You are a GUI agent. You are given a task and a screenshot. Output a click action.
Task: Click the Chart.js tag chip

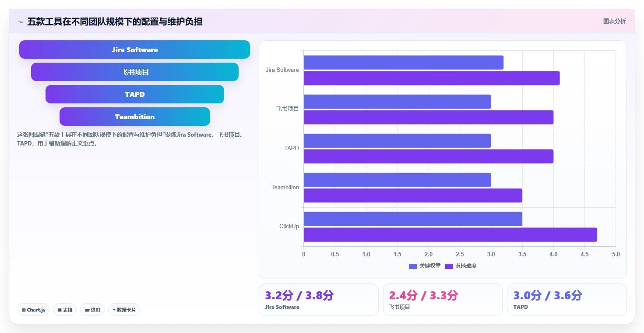34,310
